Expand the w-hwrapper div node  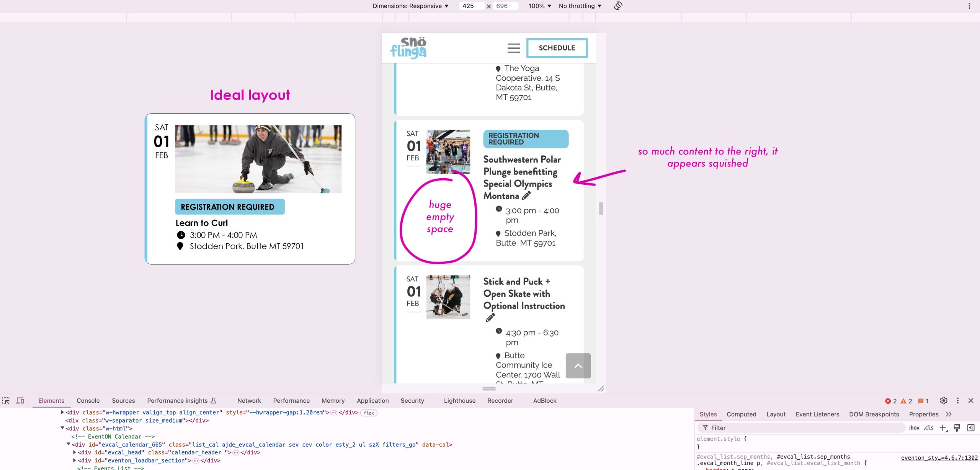point(62,412)
